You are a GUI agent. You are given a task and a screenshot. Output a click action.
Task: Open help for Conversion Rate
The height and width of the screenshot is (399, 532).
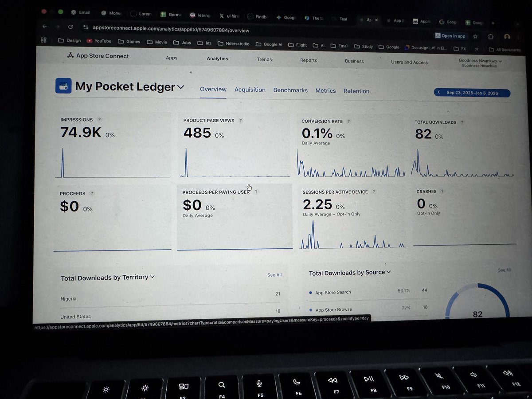[x=349, y=121]
